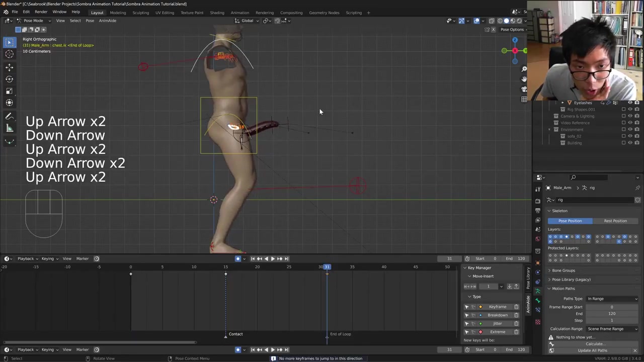
Task: Toggle the Building collection exclude checkbox
Action: pos(623,143)
